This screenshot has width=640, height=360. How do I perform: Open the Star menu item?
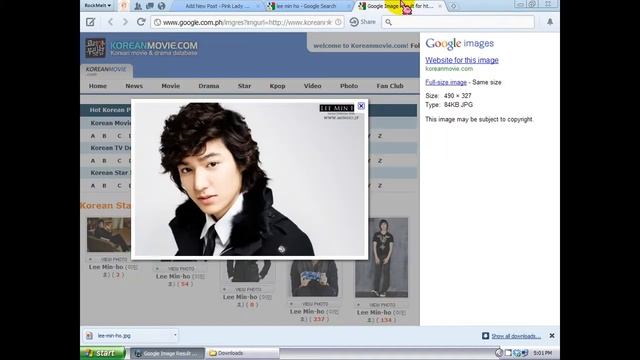click(244, 86)
